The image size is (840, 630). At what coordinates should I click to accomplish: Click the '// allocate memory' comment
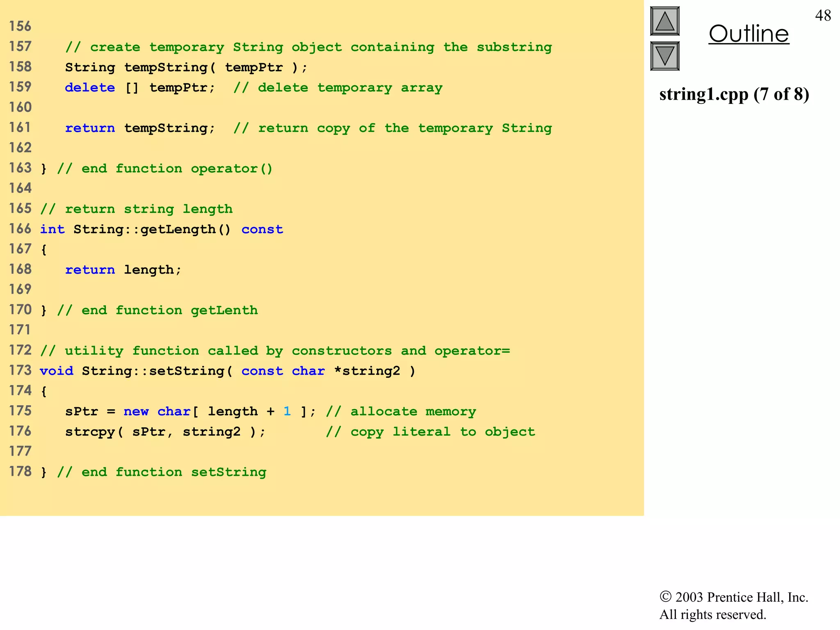(401, 412)
